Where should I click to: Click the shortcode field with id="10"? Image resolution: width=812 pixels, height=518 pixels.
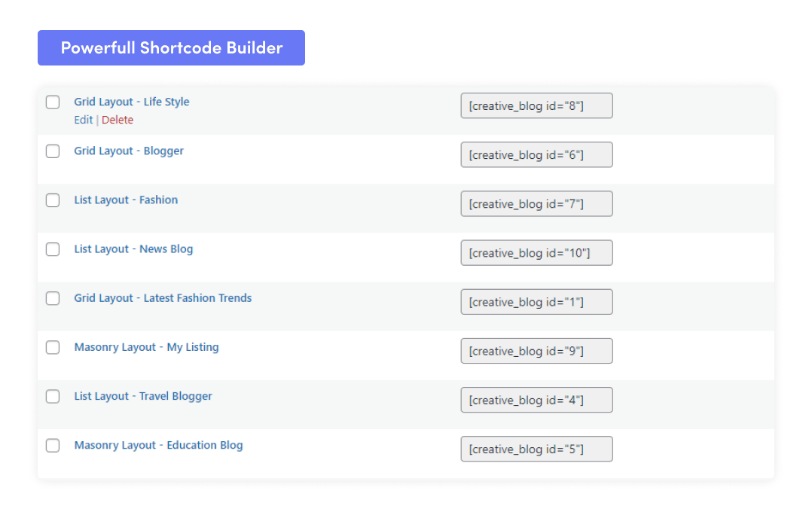(536, 253)
